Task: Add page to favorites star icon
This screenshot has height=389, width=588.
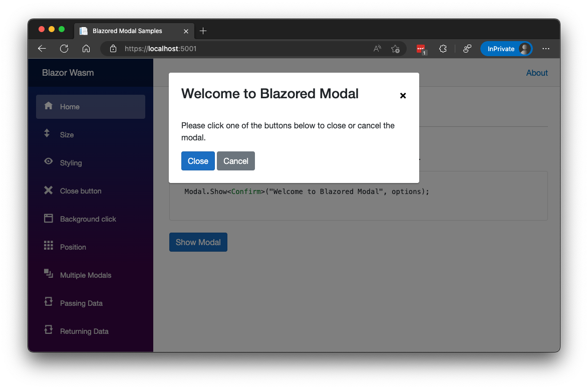Action: point(395,49)
